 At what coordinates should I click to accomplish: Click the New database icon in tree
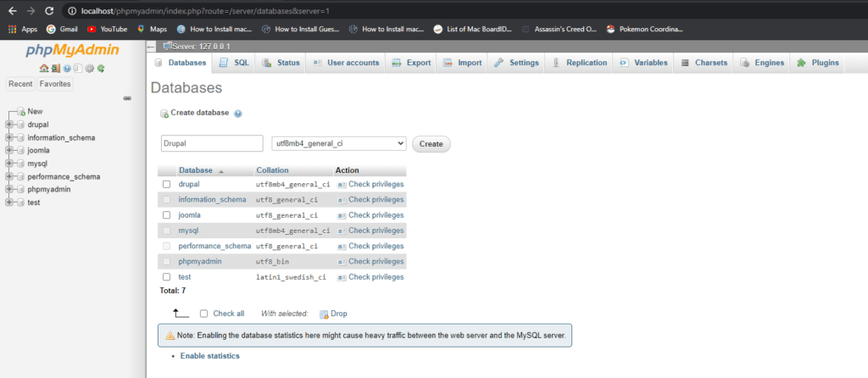pos(21,111)
